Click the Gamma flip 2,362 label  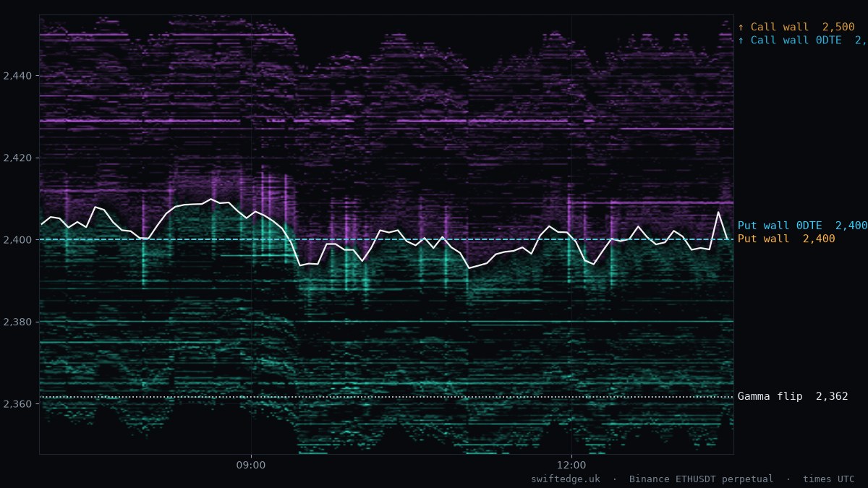pos(793,396)
